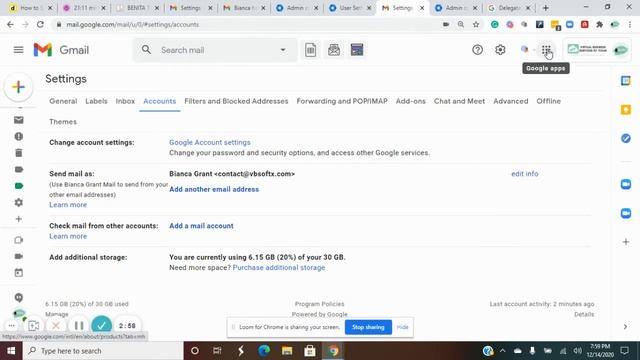Image resolution: width=640 pixels, height=360 pixels.
Task: Open Microsoft Edge from taskbar
Action: [264, 351]
